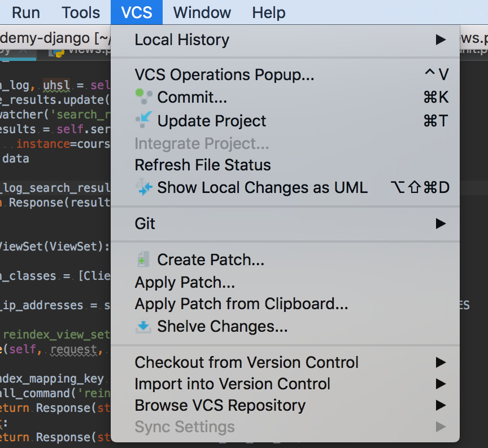
Task: Open the Tools menu
Action: tap(81, 12)
